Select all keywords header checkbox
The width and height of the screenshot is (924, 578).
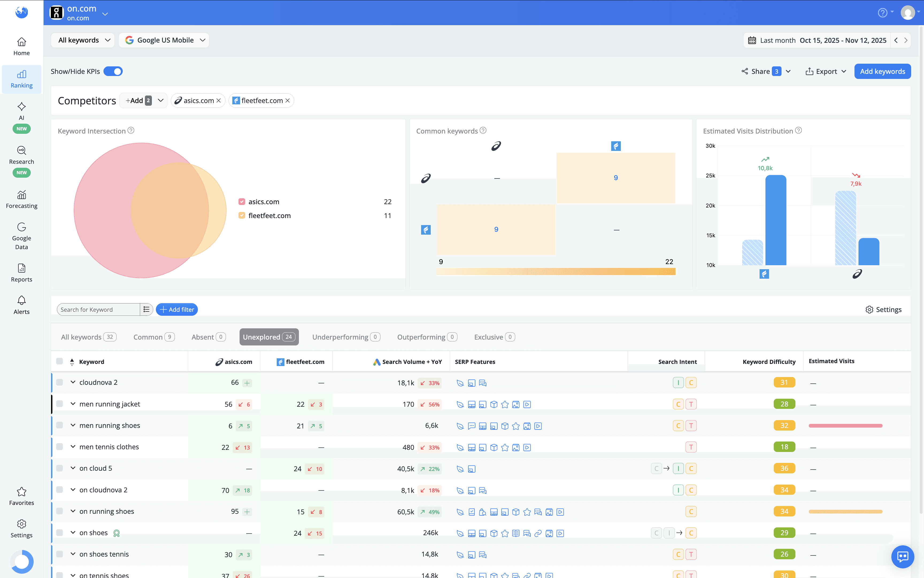[x=60, y=361]
